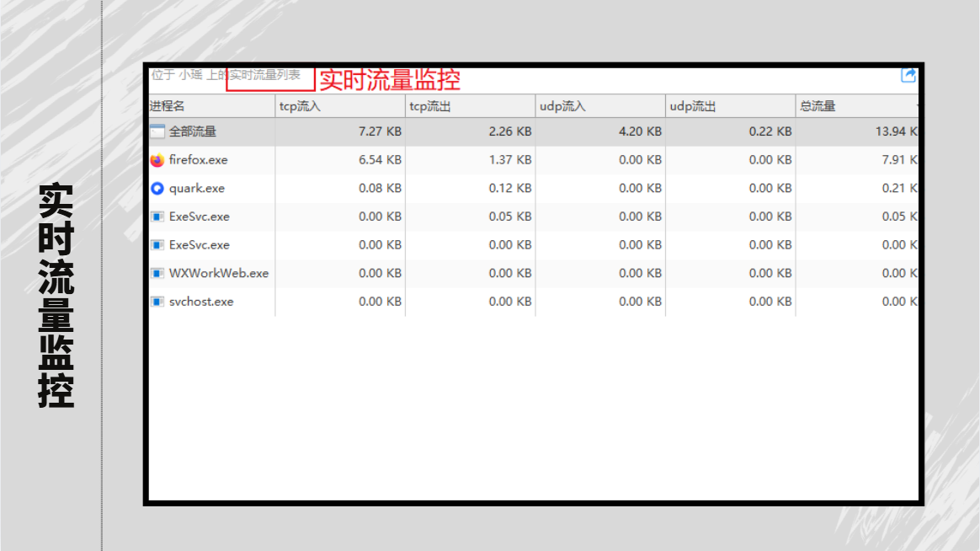Sort by udp流入 column header
Screen dimensions: 980x551
click(x=600, y=106)
